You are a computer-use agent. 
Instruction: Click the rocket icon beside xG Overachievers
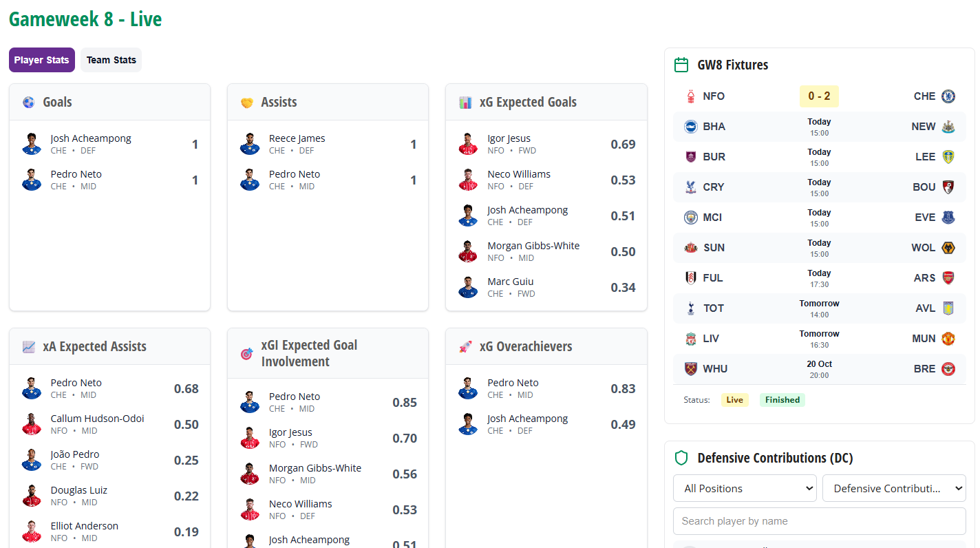465,347
